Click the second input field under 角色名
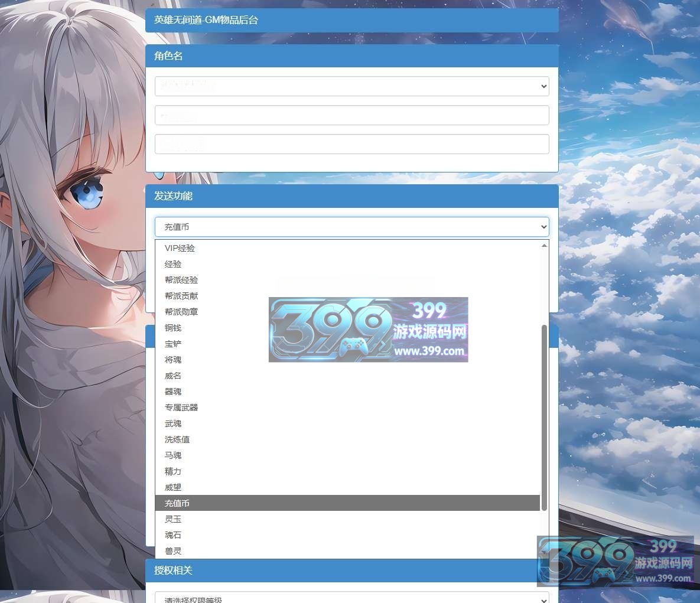This screenshot has width=700, height=603. tap(352, 115)
